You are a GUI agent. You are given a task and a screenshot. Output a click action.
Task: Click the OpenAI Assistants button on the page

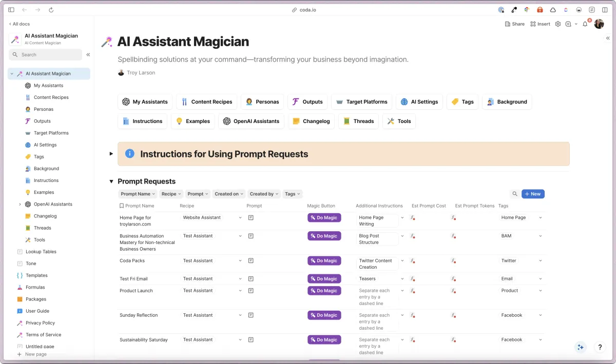pos(251,122)
